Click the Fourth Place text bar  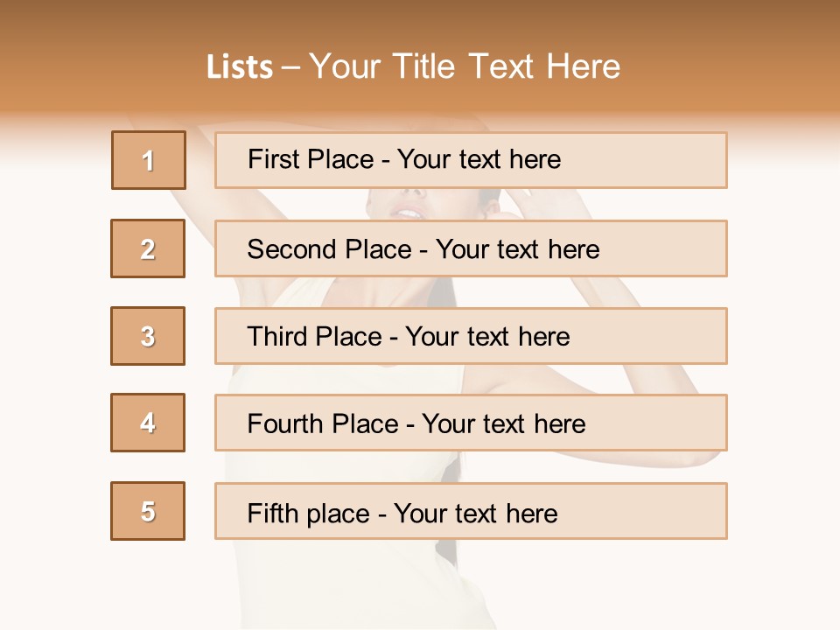click(471, 423)
